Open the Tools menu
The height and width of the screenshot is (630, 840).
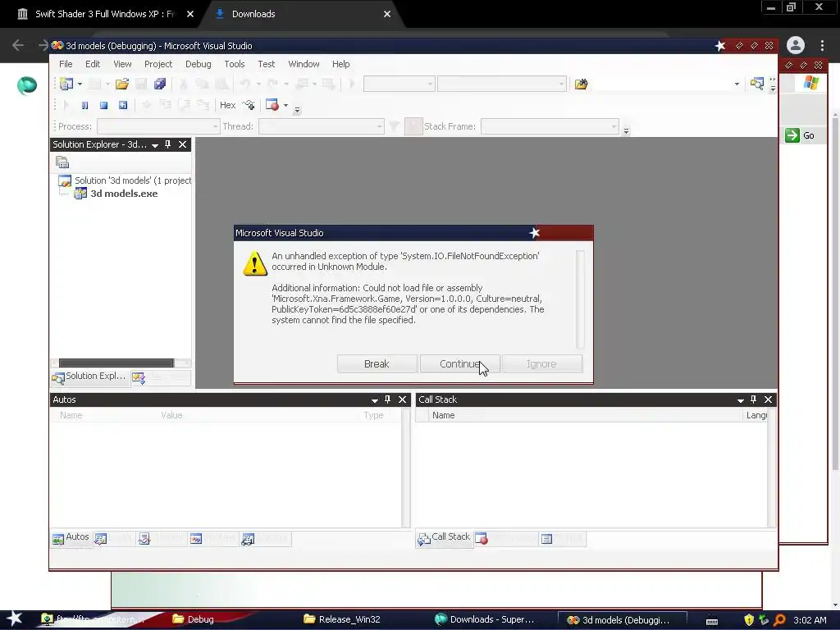tap(234, 64)
